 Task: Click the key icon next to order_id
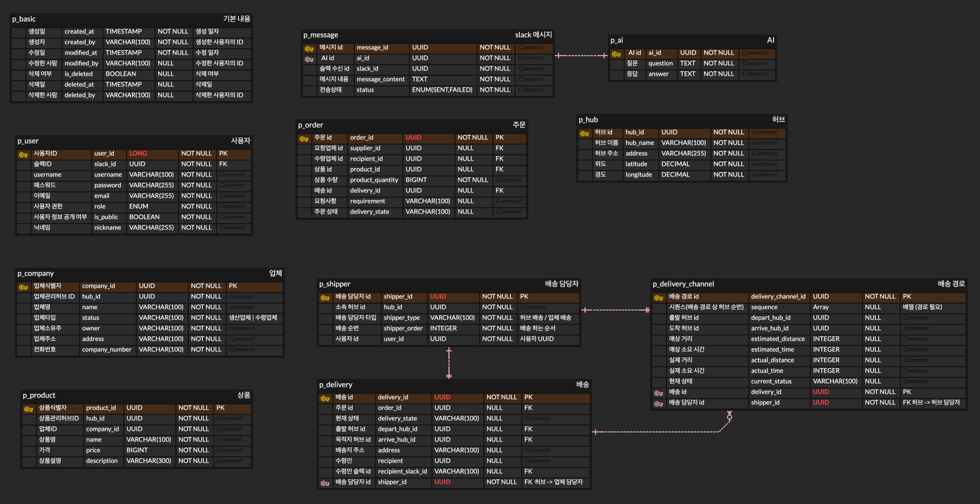304,138
